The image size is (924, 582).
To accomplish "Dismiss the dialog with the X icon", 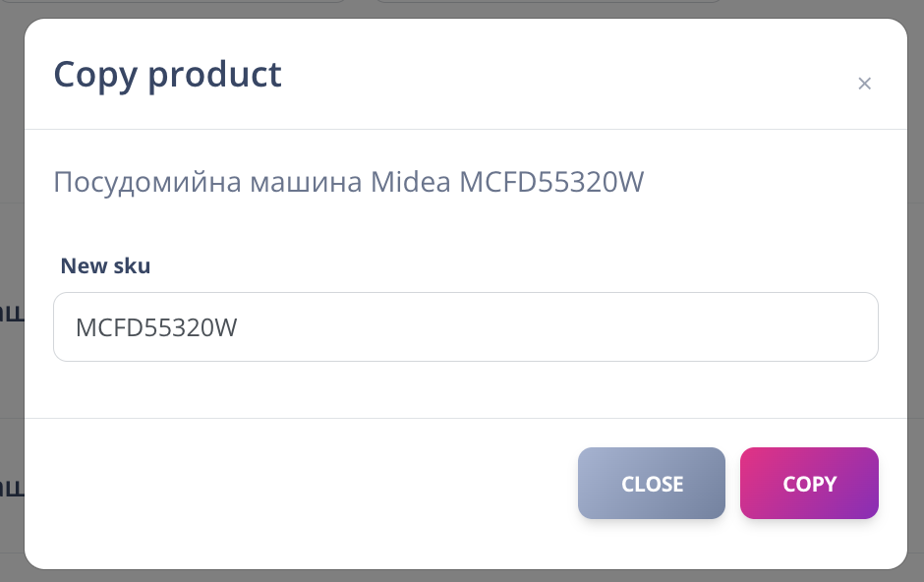I will (865, 84).
